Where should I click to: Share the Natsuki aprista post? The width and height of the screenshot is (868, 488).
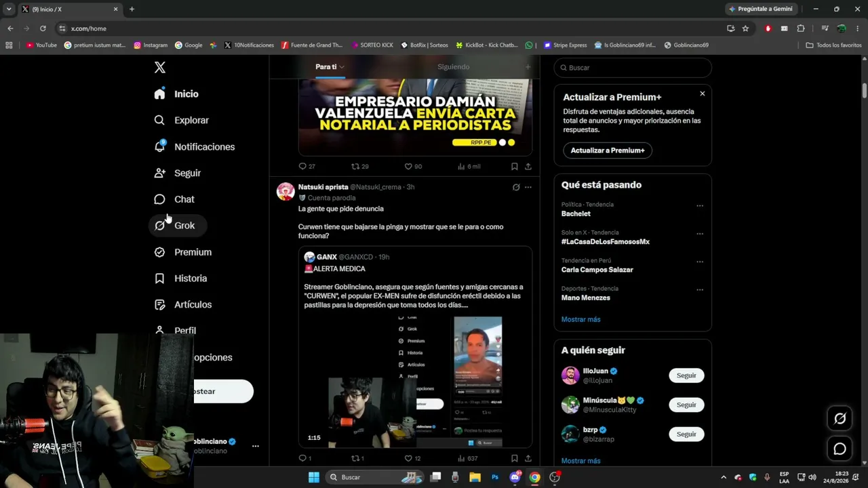(x=528, y=459)
